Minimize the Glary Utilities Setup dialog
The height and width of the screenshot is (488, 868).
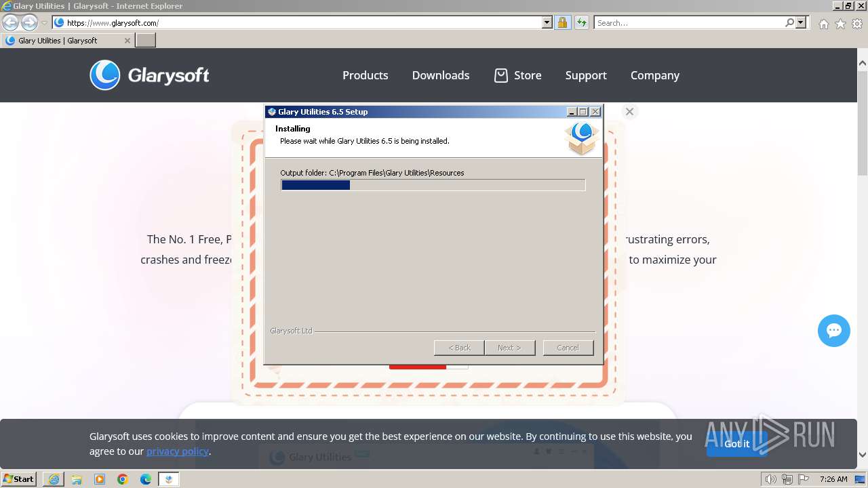572,112
